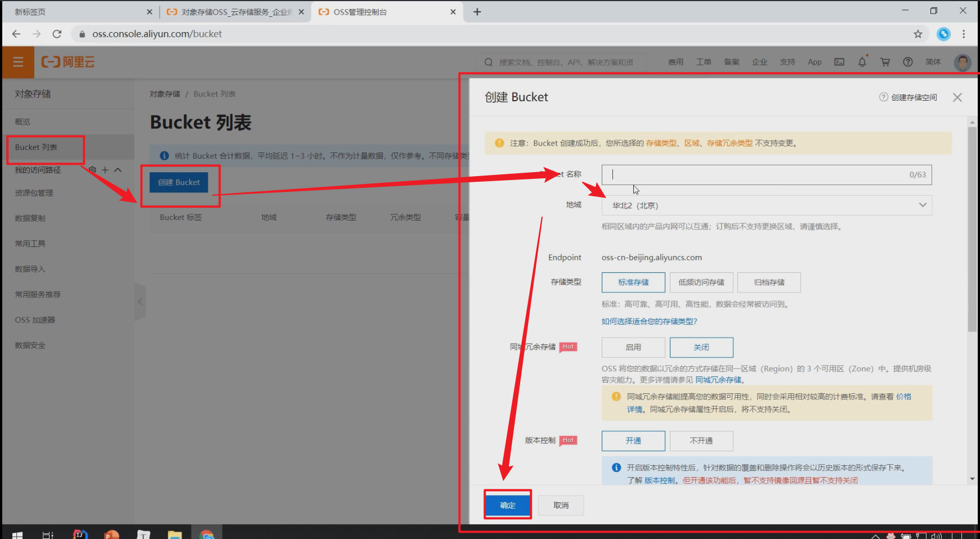Screen dimensions: 980x539
Task: Click into the Bucket name input field
Action: 754,175
